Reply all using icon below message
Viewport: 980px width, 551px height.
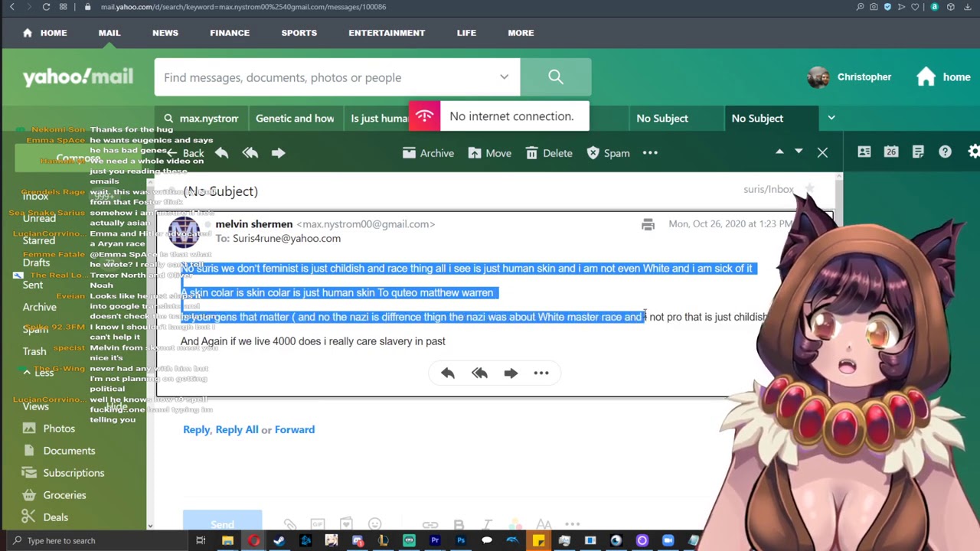point(479,373)
